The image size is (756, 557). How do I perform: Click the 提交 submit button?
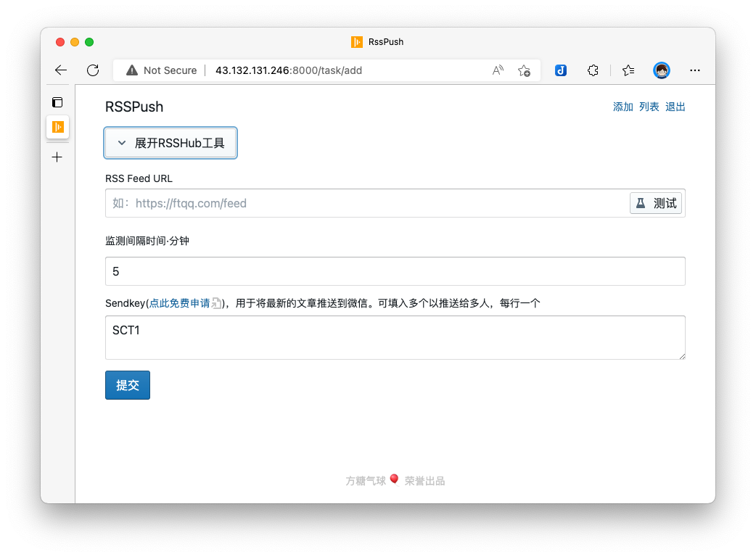(128, 385)
